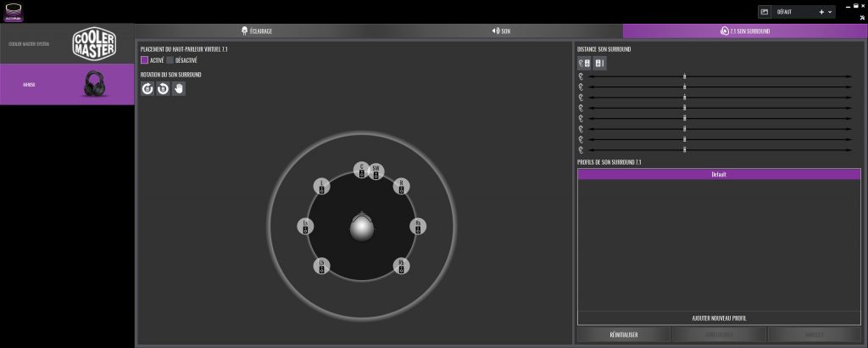
Task: Select the hand manual rotation icon
Action: coord(179,88)
